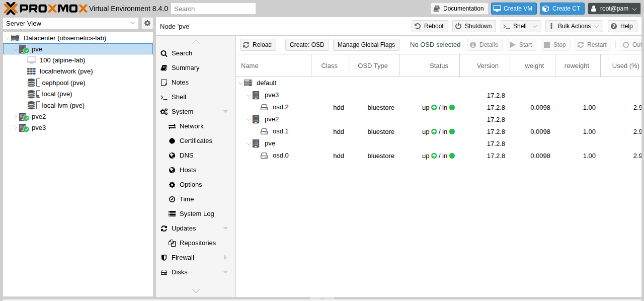Click the Reboot button

point(430,26)
